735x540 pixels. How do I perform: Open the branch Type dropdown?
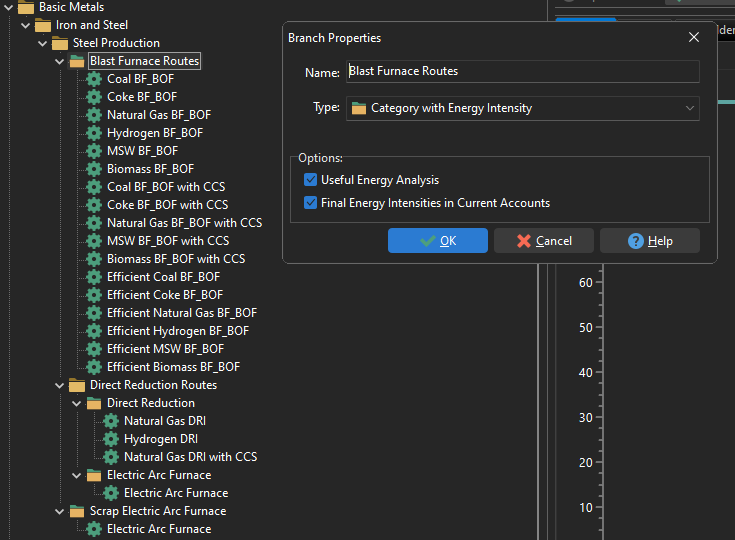pos(690,108)
